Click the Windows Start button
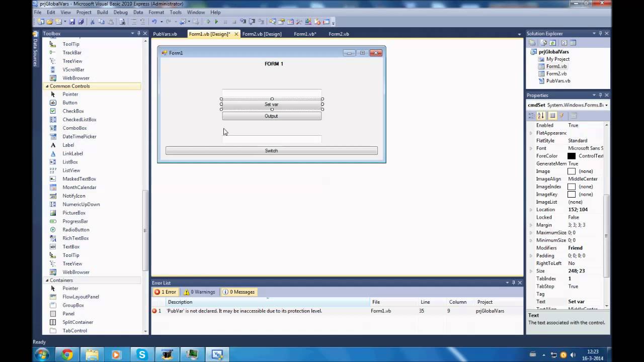Screen dimensions: 644x362 pos(41,354)
